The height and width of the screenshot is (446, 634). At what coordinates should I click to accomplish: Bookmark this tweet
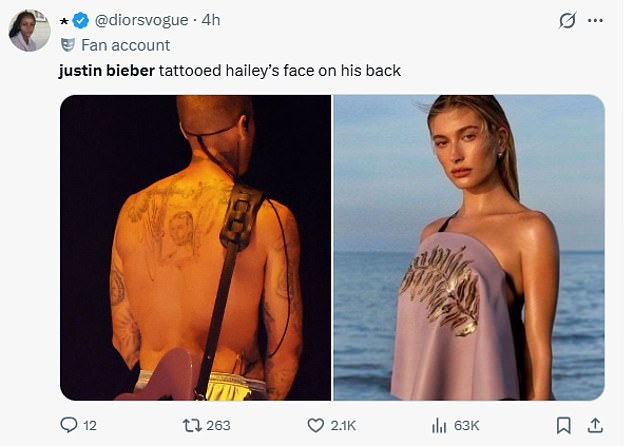coord(564,425)
